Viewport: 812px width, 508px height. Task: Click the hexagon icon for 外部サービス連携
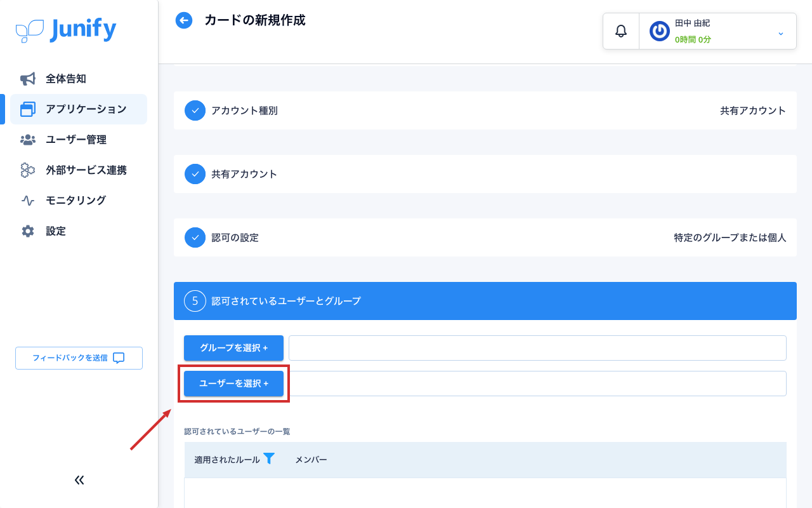pos(28,170)
